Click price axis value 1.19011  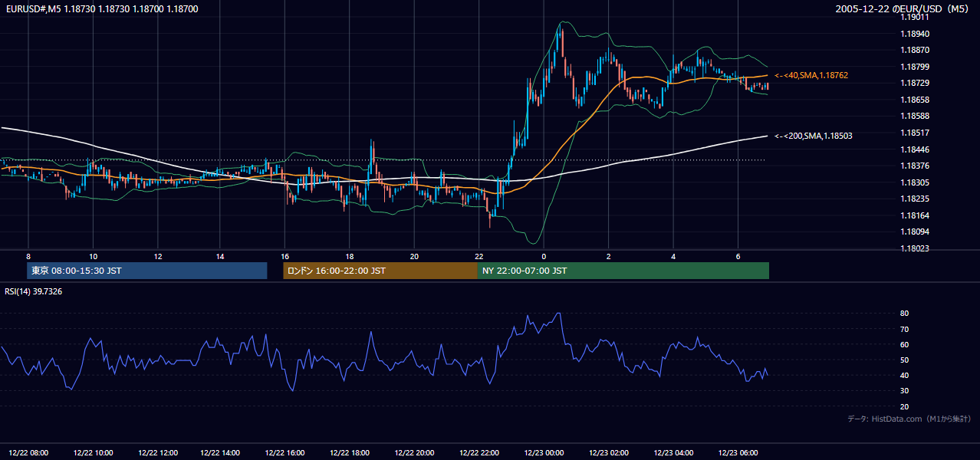(916, 18)
